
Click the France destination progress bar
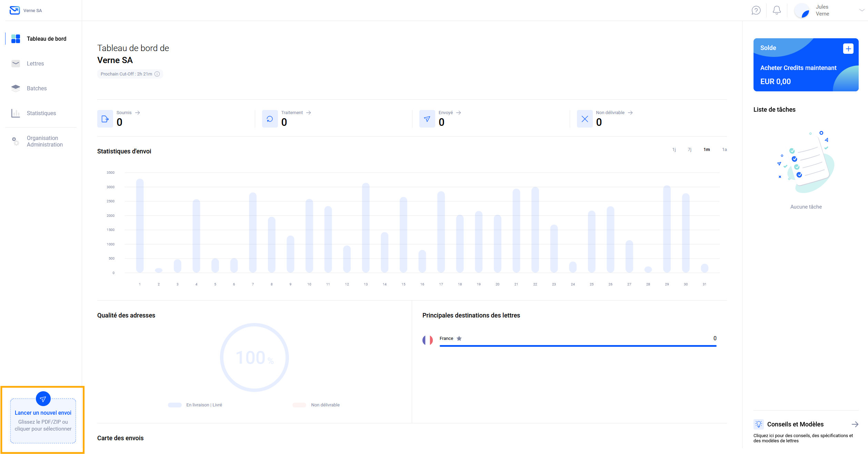[578, 346]
